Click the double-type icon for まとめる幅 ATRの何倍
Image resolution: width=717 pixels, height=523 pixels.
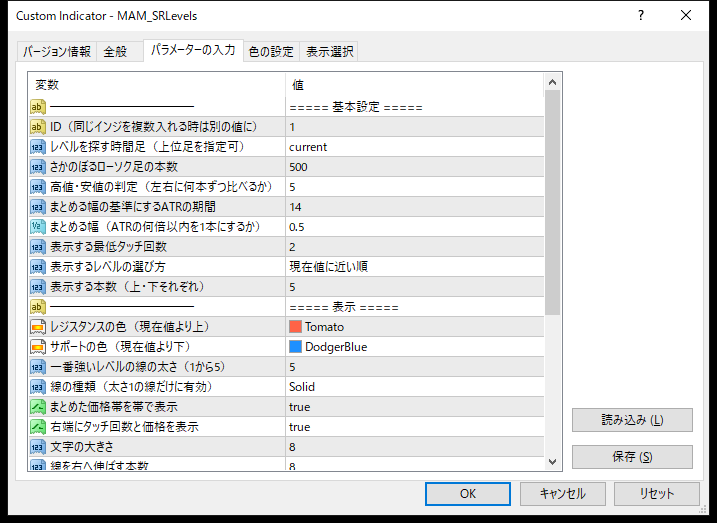(38, 227)
